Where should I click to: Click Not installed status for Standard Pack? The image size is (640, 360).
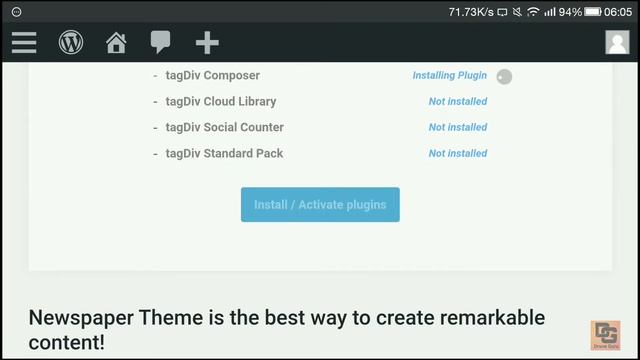(458, 153)
